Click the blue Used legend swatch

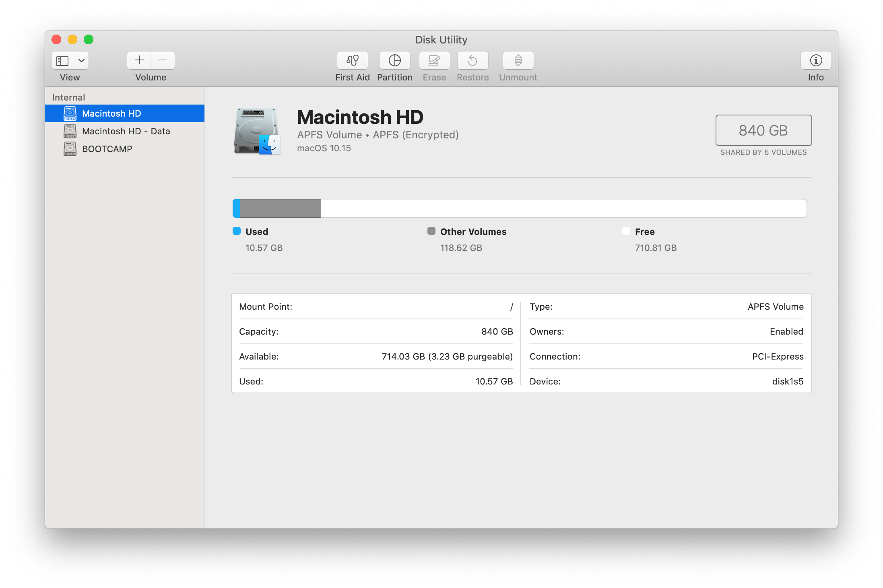coord(237,231)
